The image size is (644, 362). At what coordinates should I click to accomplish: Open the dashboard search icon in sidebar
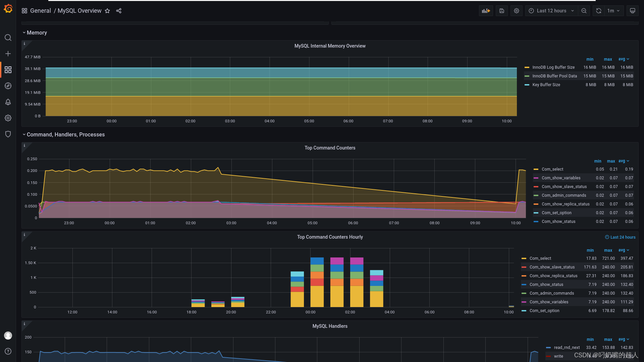pyautogui.click(x=8, y=38)
